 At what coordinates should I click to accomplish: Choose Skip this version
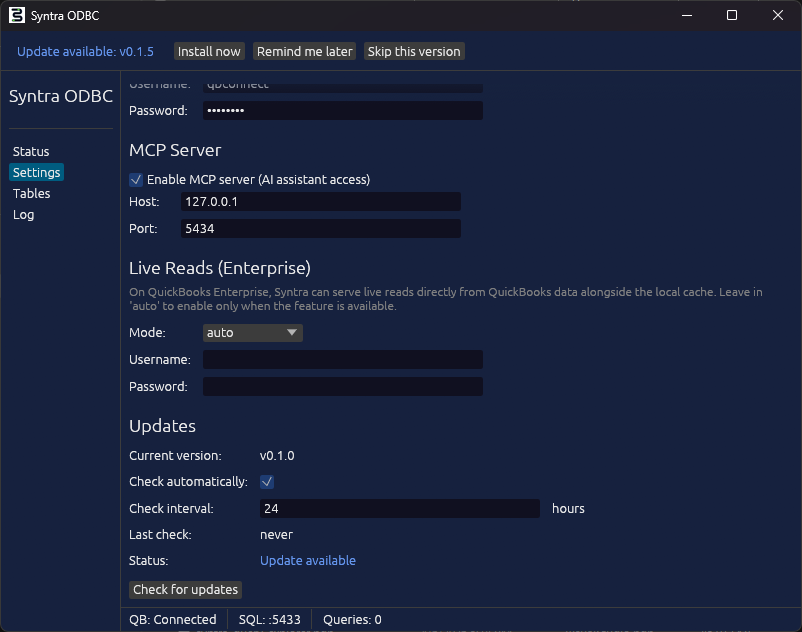[x=413, y=51]
